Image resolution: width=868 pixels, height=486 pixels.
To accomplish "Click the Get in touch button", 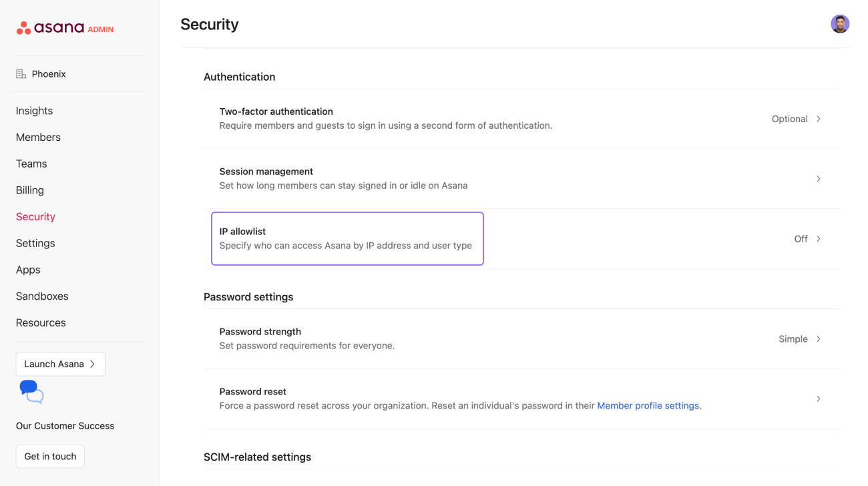I will point(50,456).
